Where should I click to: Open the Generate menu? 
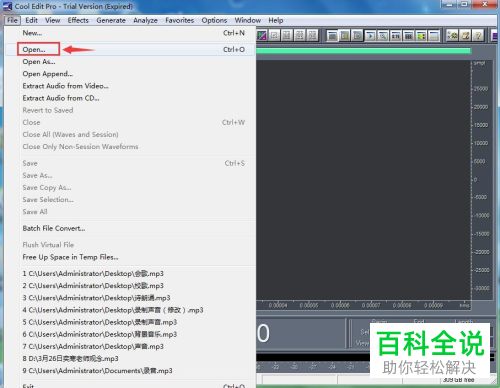point(111,20)
